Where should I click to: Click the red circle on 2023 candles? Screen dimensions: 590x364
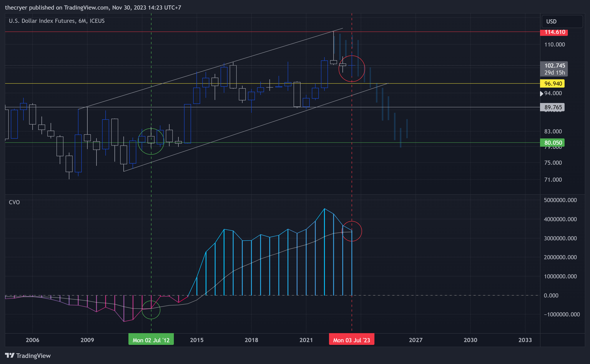[x=352, y=69]
